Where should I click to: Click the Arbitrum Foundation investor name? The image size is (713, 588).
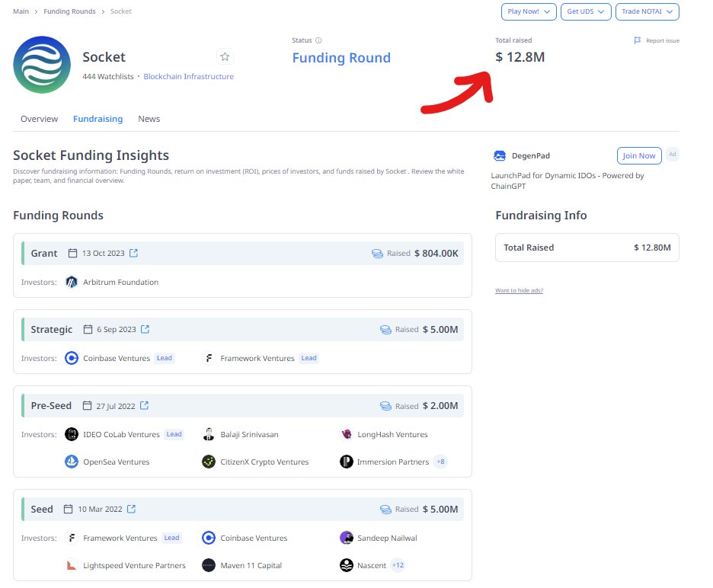(121, 282)
